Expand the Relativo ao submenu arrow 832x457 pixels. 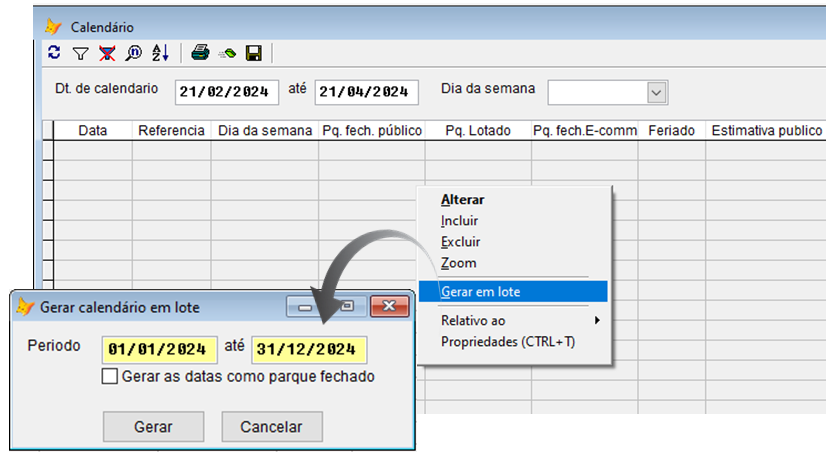tap(597, 320)
